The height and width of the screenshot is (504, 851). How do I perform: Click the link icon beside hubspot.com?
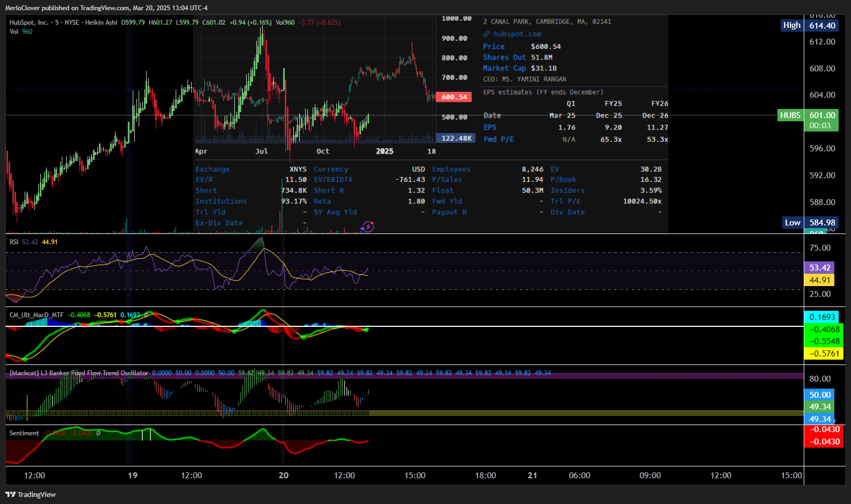(486, 34)
